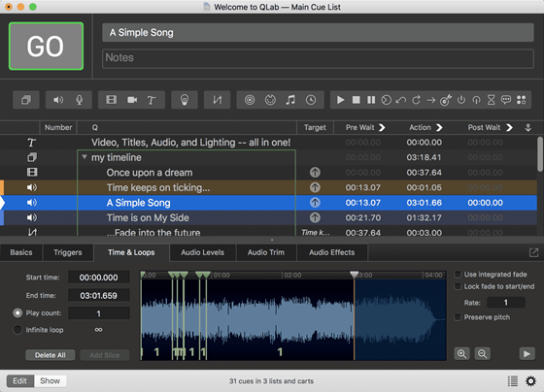
Task: Click the Delete All slices button
Action: pos(50,355)
